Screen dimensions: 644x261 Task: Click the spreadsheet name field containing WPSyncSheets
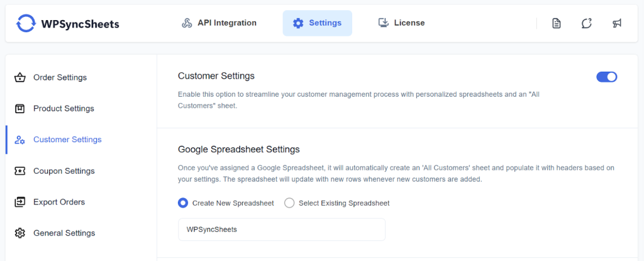pos(282,230)
